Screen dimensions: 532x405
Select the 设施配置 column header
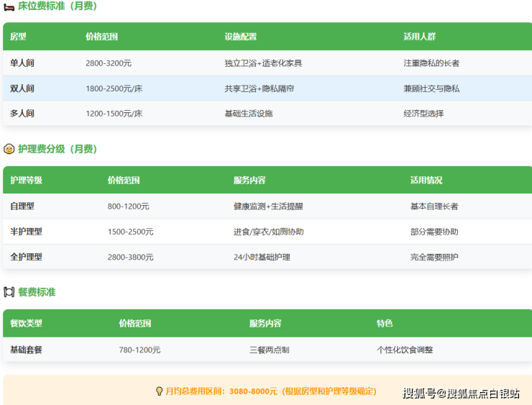tap(240, 37)
